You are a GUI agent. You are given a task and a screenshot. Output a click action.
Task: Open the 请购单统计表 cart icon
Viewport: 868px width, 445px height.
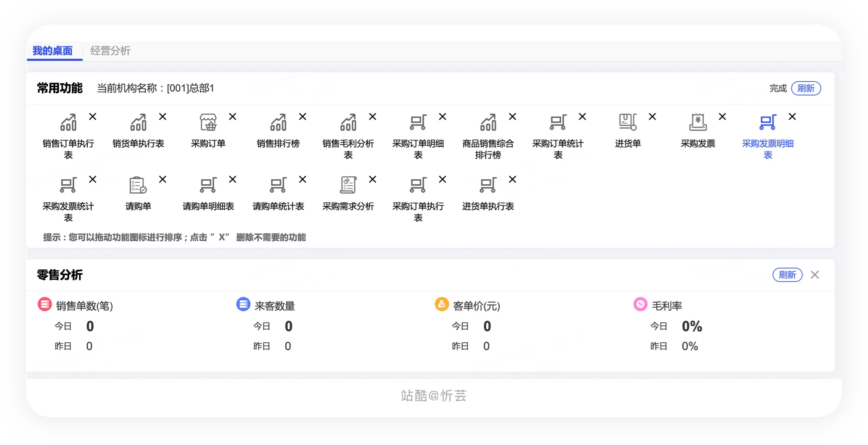point(278,185)
